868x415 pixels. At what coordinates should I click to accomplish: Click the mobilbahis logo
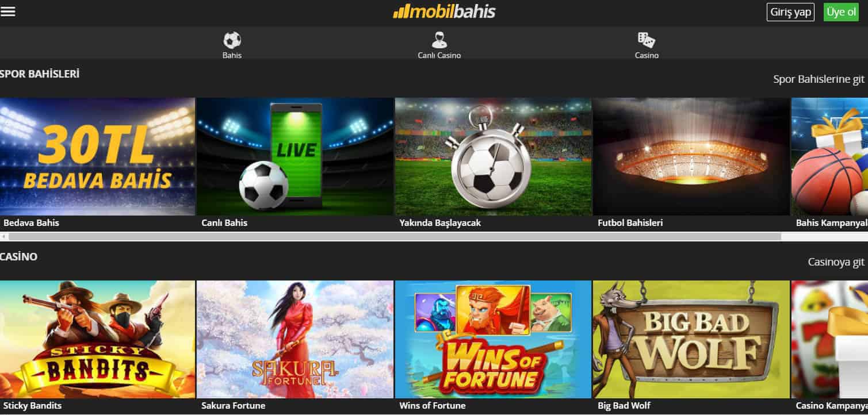point(443,11)
